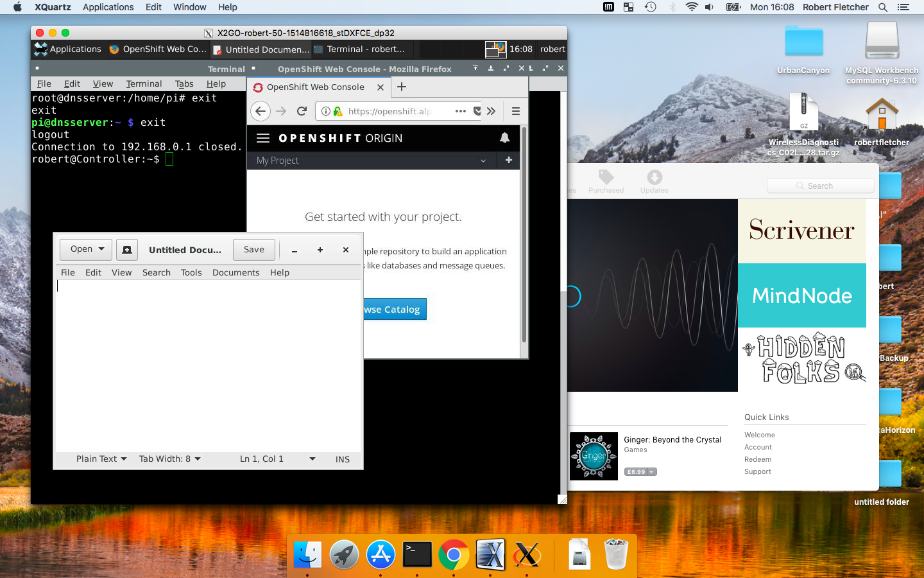
Task: Open the text editor Tools menu
Action: [191, 272]
